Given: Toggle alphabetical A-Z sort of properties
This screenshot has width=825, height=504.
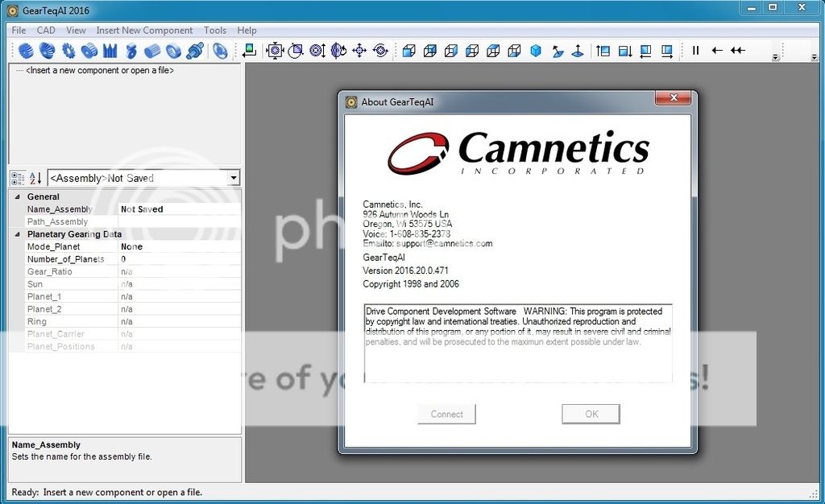Looking at the screenshot, I should click(x=35, y=178).
